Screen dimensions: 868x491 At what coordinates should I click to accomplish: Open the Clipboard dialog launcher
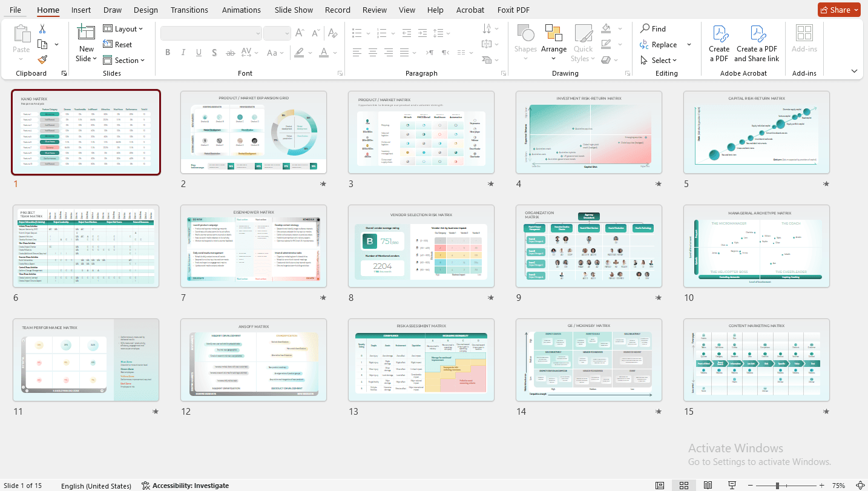[x=64, y=73]
